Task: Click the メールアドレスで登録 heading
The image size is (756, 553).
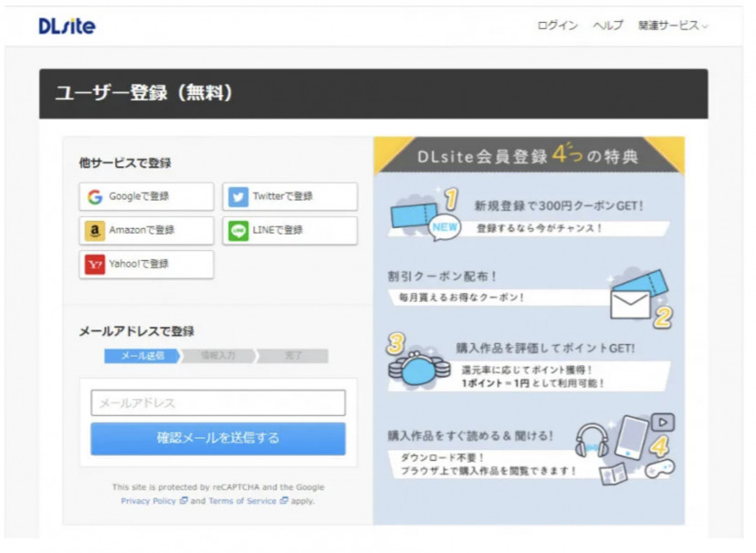Action: pyautogui.click(x=136, y=331)
